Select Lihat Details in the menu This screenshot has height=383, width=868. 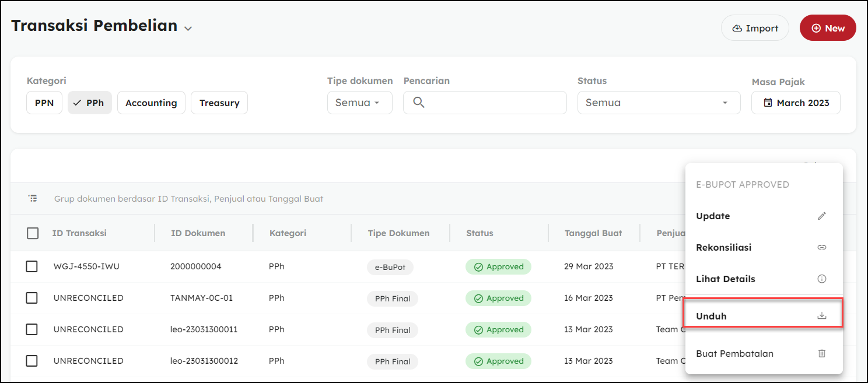[x=726, y=279]
